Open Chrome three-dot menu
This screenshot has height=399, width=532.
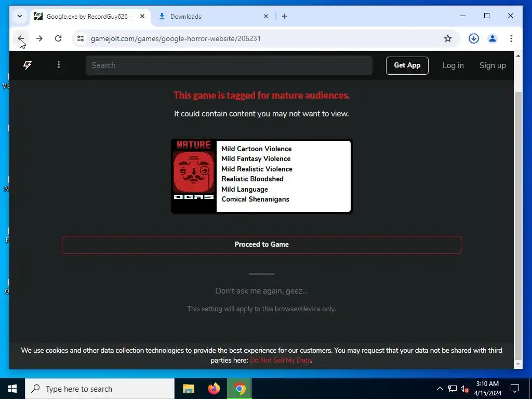(x=511, y=38)
